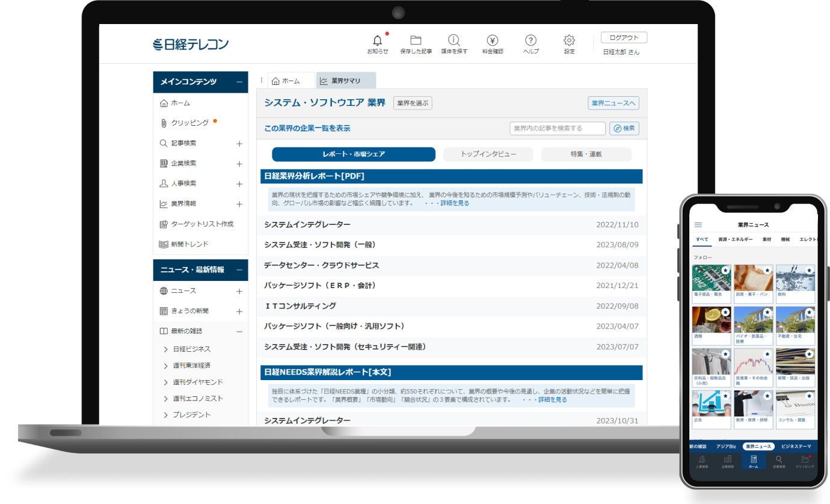Click the 業界ニュースへ button
The image size is (830, 504).
[x=613, y=103]
